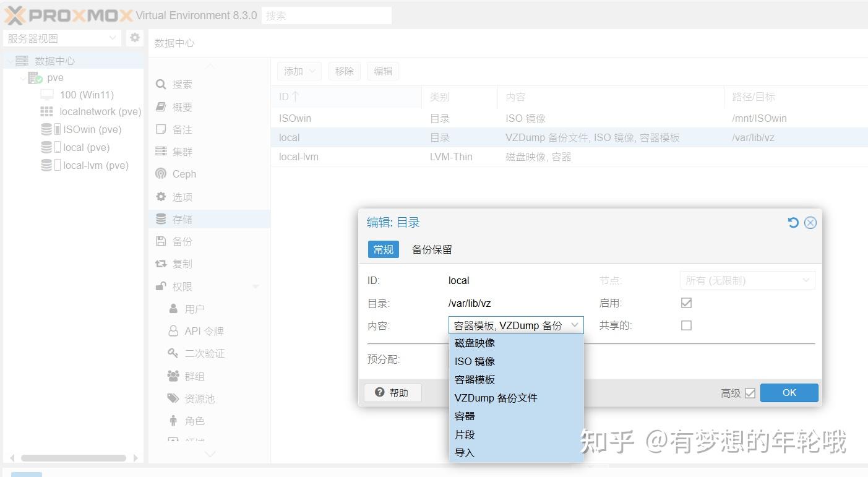Click the Help button

pos(392,393)
